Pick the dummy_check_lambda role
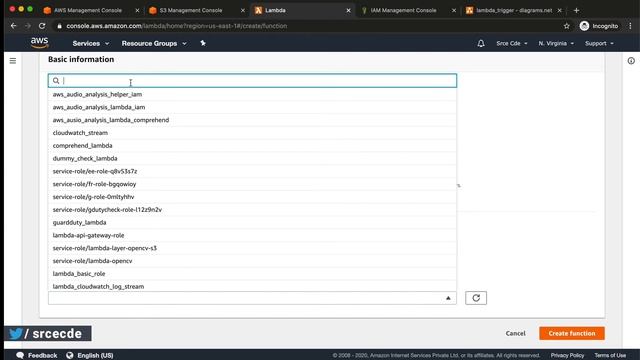The width and height of the screenshot is (640, 360). 252,158
